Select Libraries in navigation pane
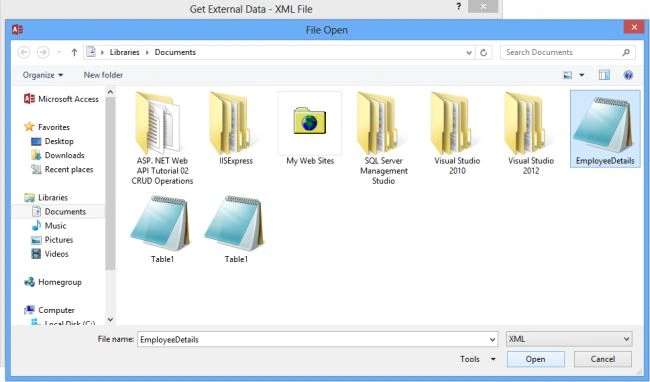 46,198
